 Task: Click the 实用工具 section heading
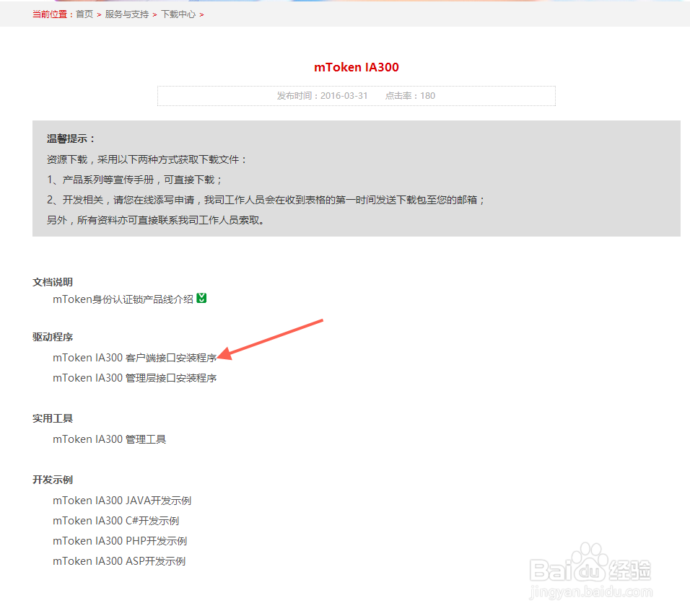tap(53, 418)
